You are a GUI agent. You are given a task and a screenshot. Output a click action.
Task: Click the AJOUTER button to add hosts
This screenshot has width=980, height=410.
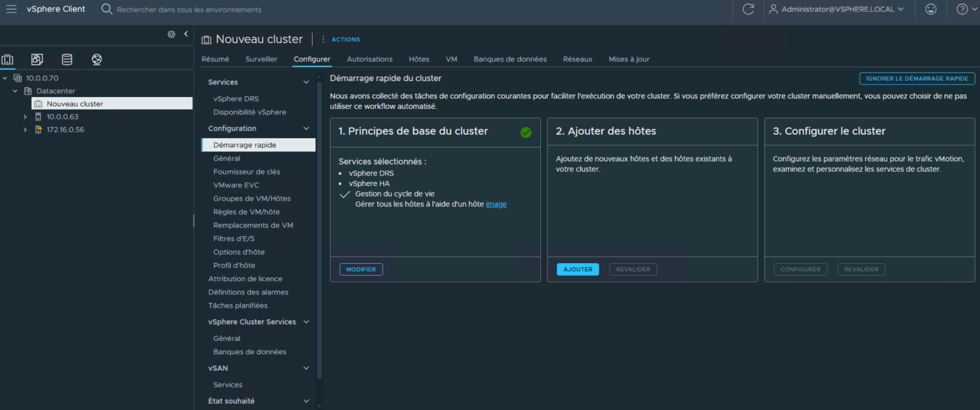[577, 270]
